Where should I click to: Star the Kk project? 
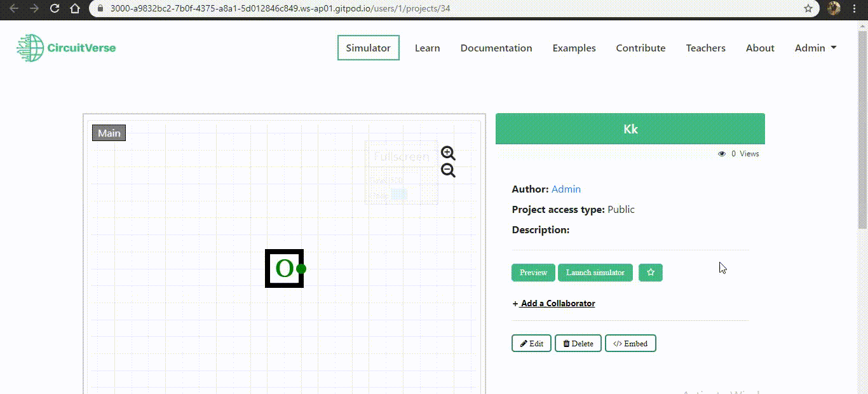[651, 273]
